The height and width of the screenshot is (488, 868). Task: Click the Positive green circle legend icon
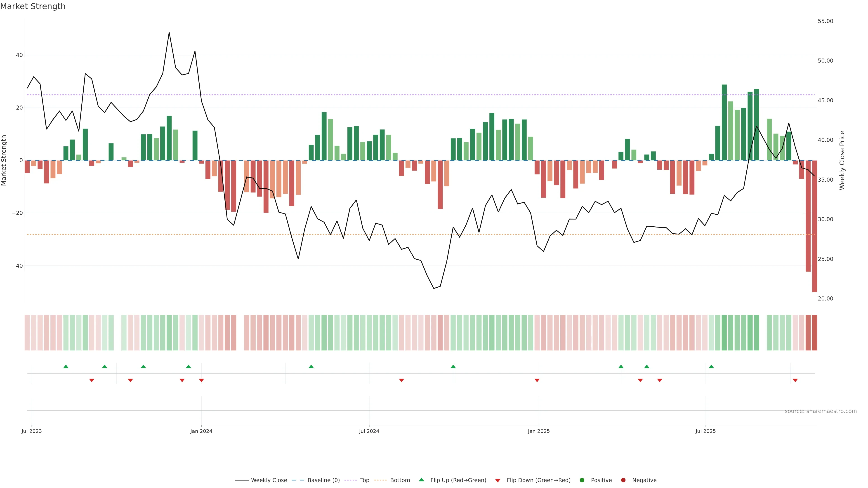tap(582, 480)
